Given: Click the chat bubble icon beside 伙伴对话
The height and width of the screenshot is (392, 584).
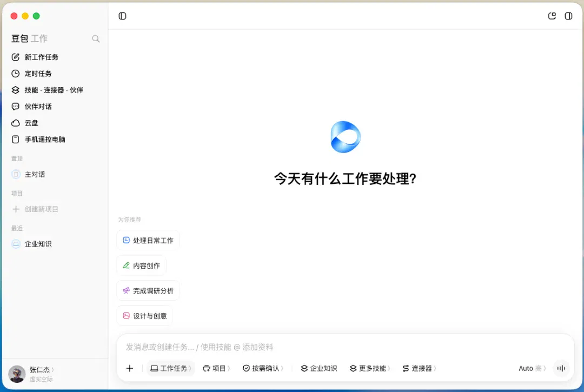Looking at the screenshot, I should 15,107.
